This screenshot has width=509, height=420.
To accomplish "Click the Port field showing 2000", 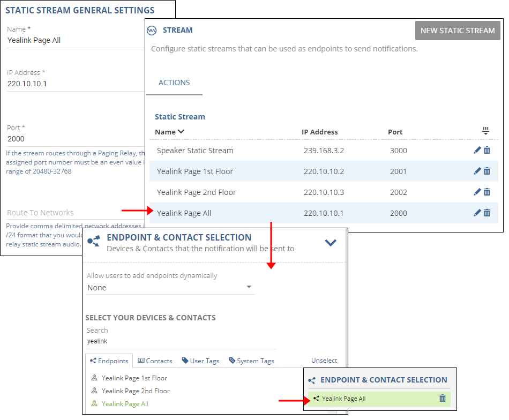I will [x=76, y=139].
